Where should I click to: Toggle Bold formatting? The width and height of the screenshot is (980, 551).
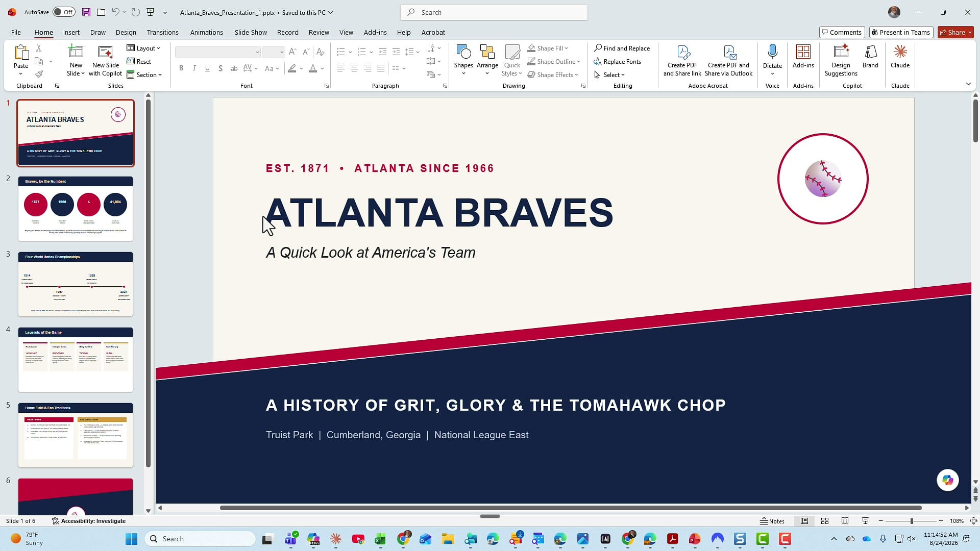[x=181, y=68]
